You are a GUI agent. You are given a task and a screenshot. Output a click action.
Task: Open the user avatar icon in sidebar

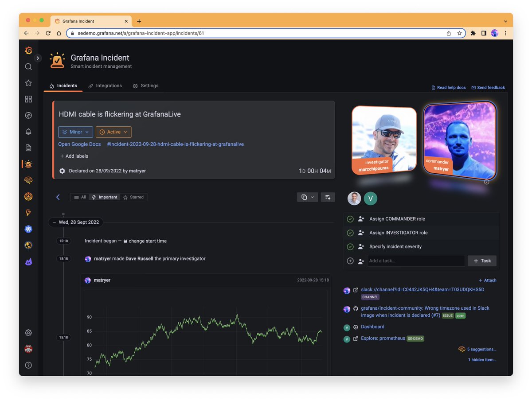(x=28, y=349)
